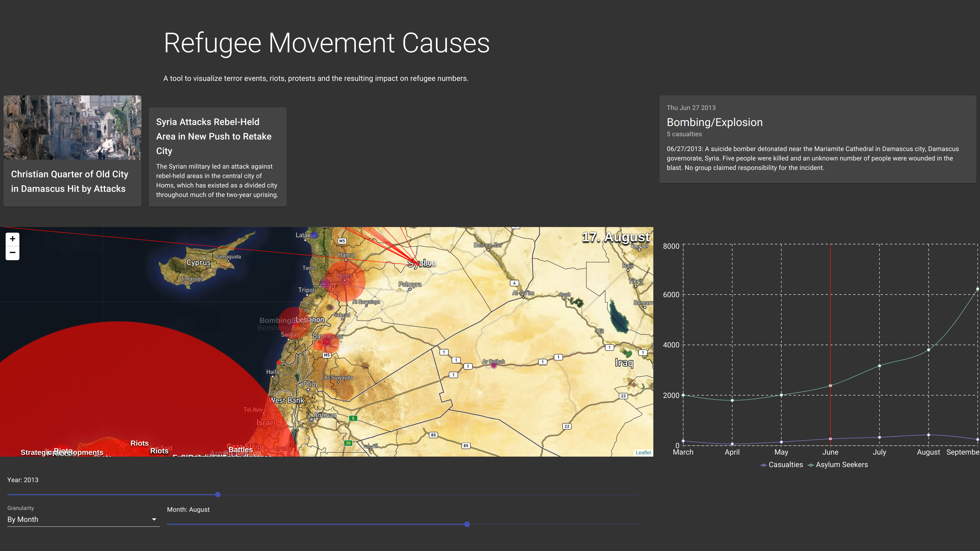The width and height of the screenshot is (980, 551).
Task: Click the 5 casualties text
Action: coord(684,134)
